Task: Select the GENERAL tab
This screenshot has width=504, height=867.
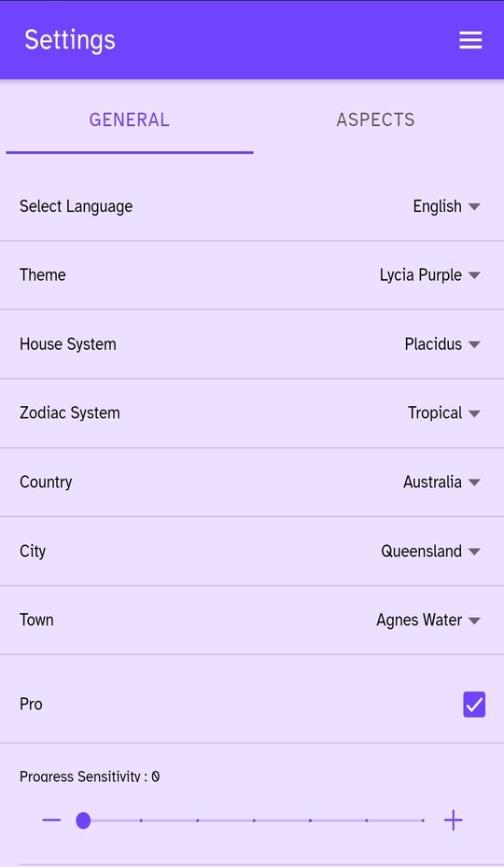Action: [x=130, y=120]
